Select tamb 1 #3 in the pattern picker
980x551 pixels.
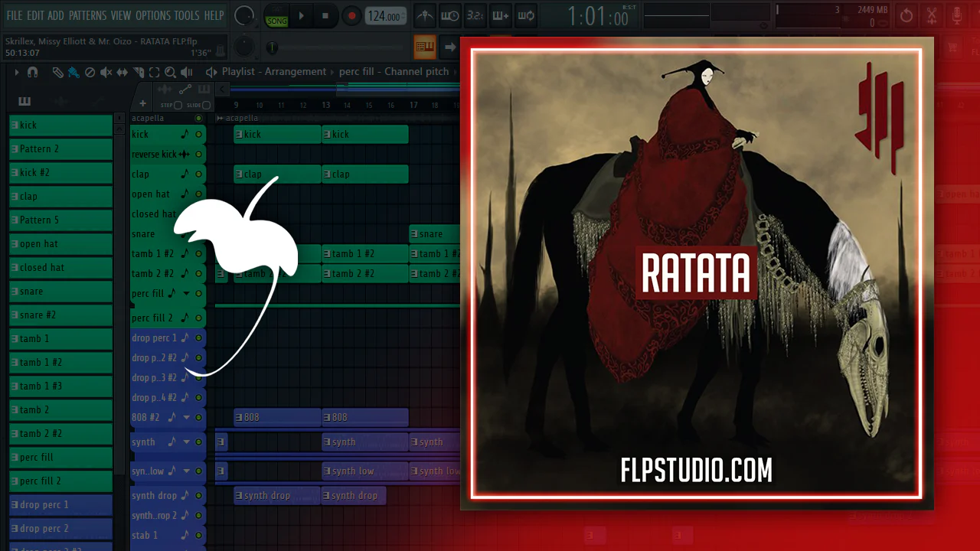coord(60,386)
